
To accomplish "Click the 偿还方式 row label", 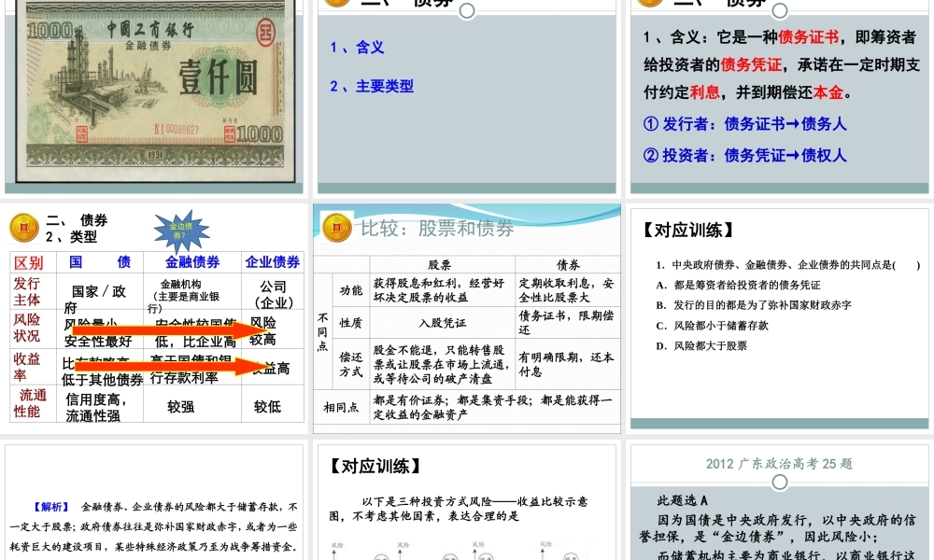I will (x=351, y=364).
